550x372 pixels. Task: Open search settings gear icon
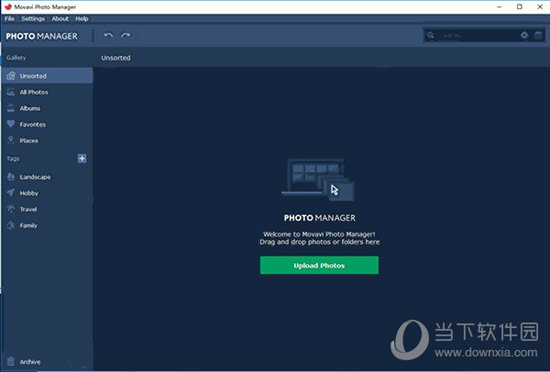524,35
